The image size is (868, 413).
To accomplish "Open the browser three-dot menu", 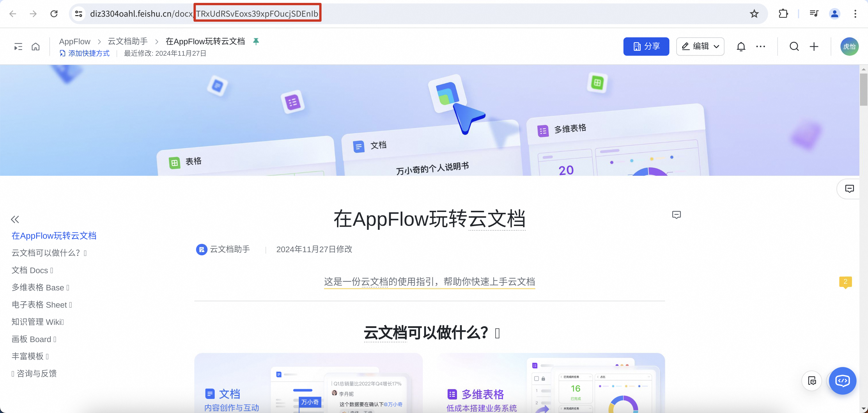I will tap(855, 14).
